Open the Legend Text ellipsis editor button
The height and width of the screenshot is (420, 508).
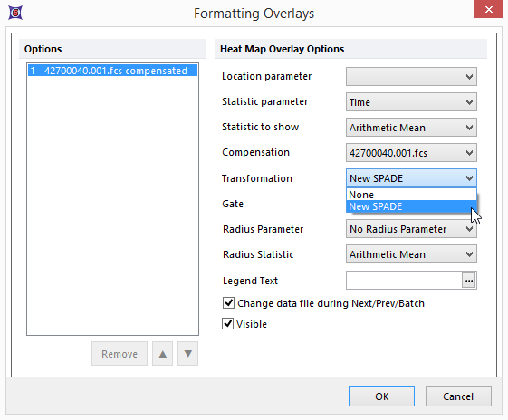(468, 281)
